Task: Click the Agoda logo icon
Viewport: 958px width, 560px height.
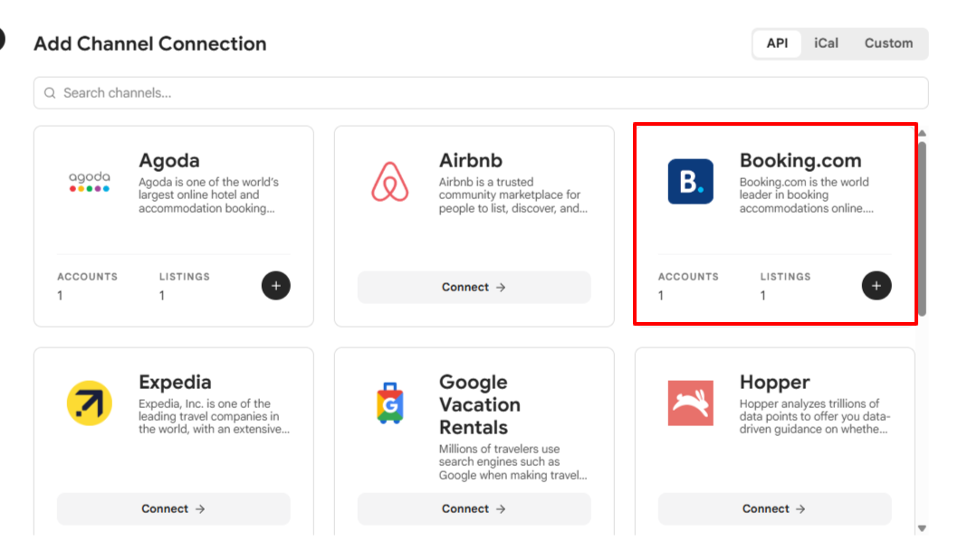Action: (90, 181)
